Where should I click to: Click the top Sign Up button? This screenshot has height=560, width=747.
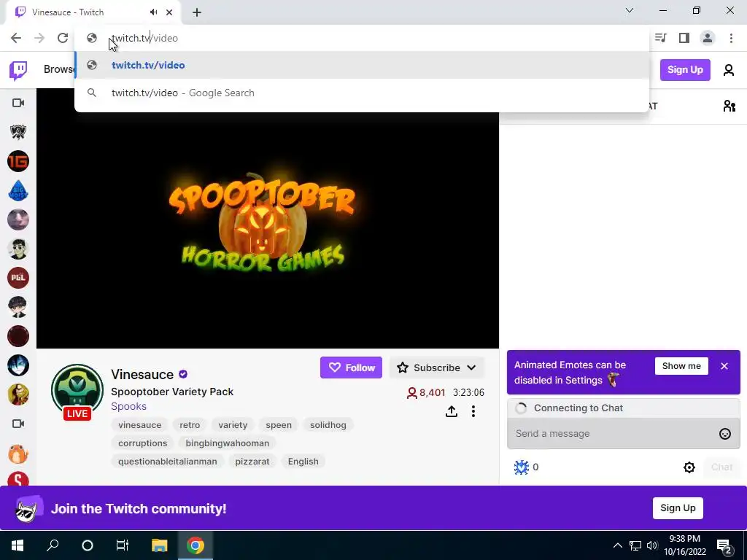[x=685, y=70]
